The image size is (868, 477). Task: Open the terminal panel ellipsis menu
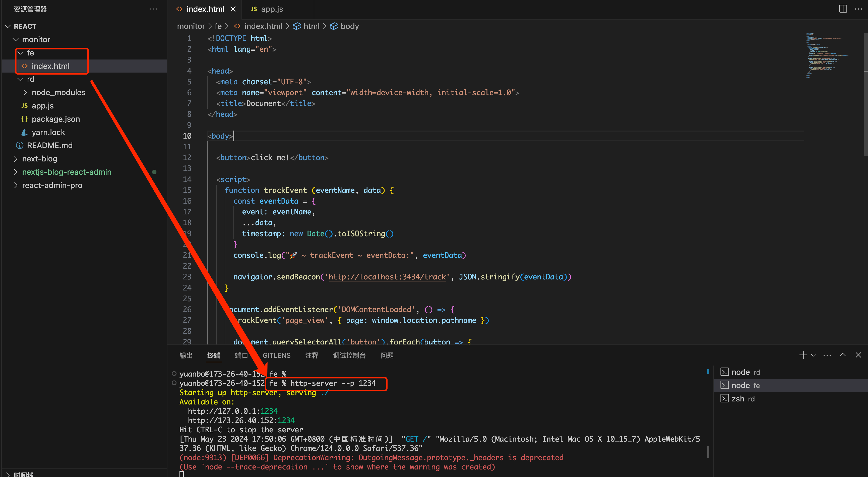click(827, 355)
